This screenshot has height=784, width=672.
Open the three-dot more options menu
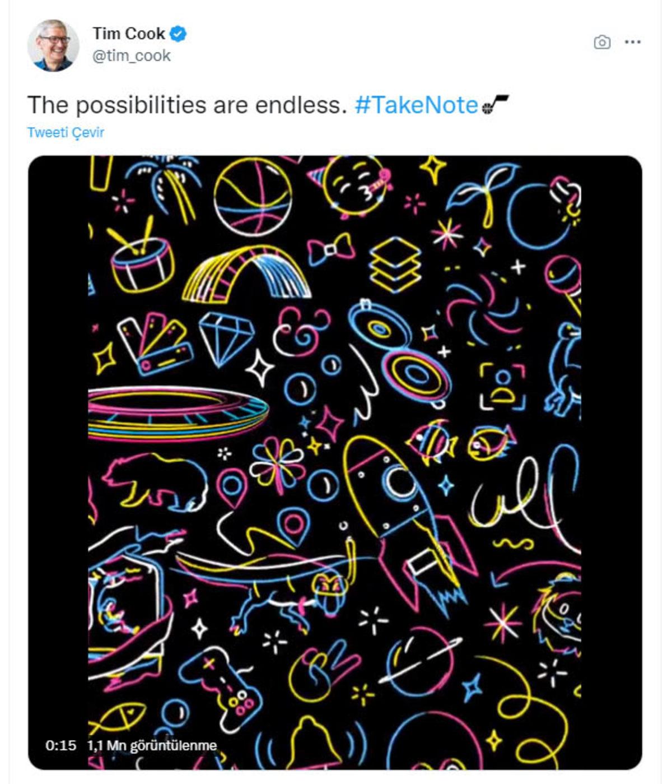[x=633, y=42]
